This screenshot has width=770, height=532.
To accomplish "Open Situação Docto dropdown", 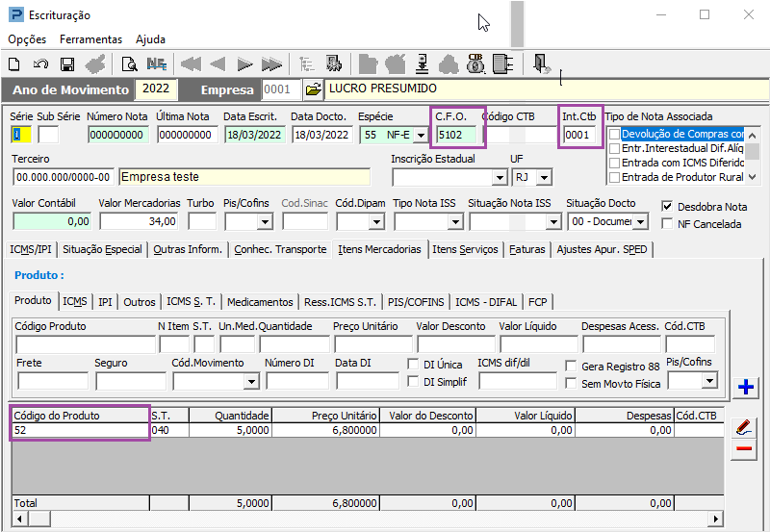I will [640, 222].
